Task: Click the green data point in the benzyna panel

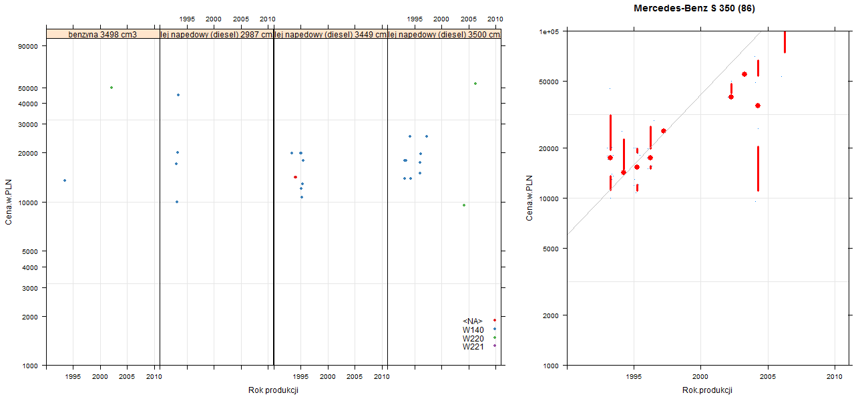Action: coord(112,88)
